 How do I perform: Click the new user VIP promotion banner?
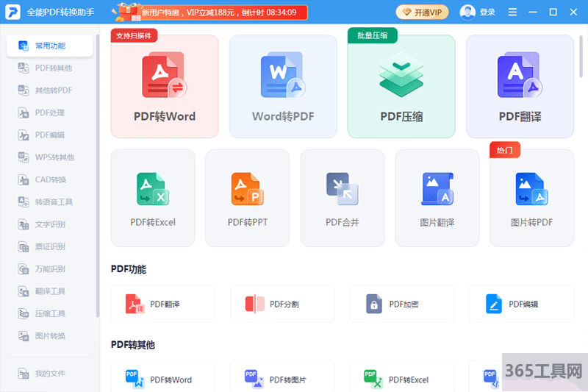click(209, 12)
